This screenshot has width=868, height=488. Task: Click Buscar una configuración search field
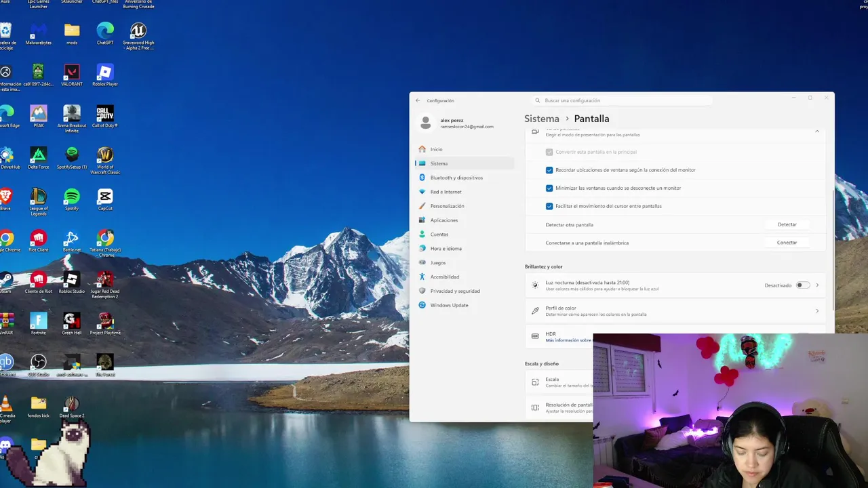point(622,100)
